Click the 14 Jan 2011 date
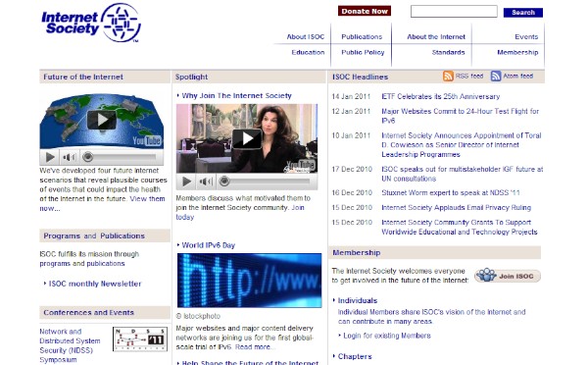Image resolution: width=588 pixels, height=365 pixels. [351, 96]
